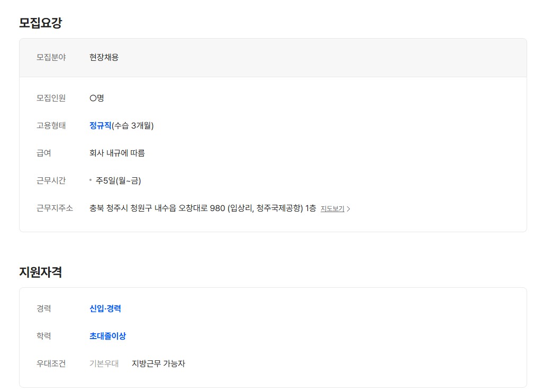Click the 지원자격 section heading
Viewport: 543px width, 392px height.
pos(41,272)
